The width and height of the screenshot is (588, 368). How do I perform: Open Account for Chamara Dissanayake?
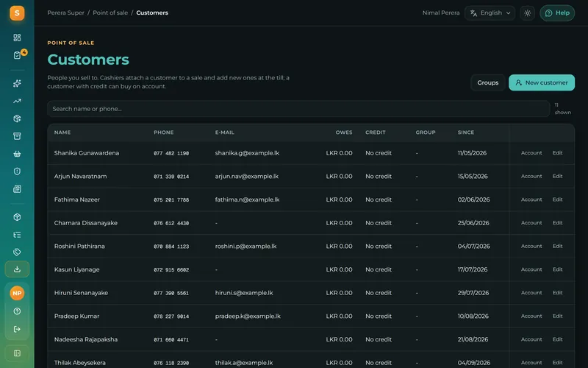(531, 223)
